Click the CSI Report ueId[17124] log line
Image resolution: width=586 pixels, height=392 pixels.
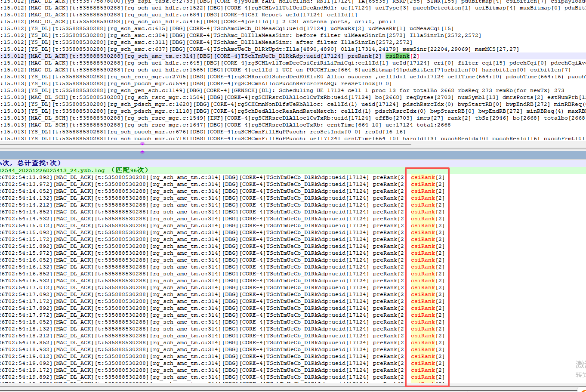coord(215,15)
